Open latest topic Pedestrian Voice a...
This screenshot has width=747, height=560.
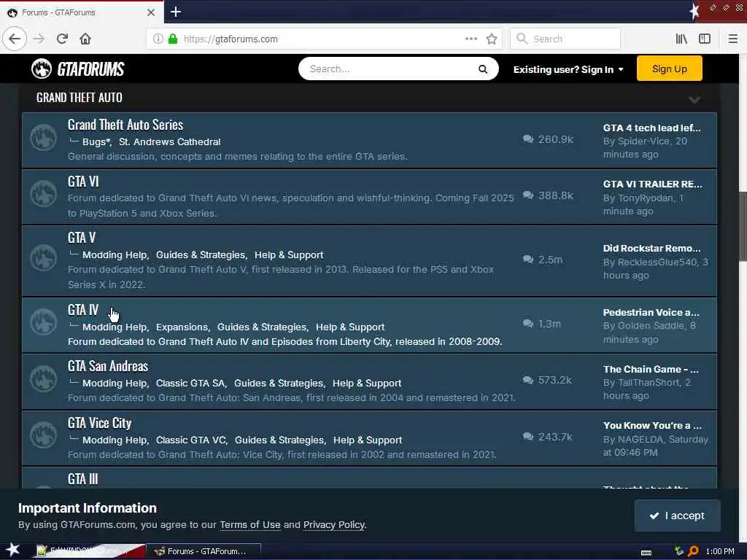[651, 312]
